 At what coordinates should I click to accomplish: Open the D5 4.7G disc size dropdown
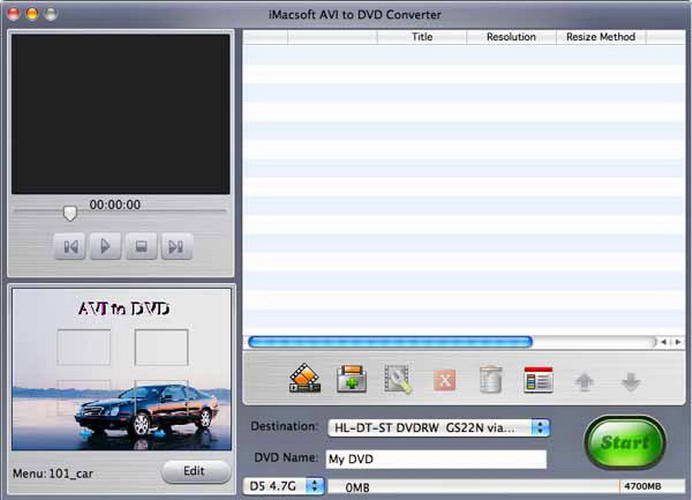(284, 486)
